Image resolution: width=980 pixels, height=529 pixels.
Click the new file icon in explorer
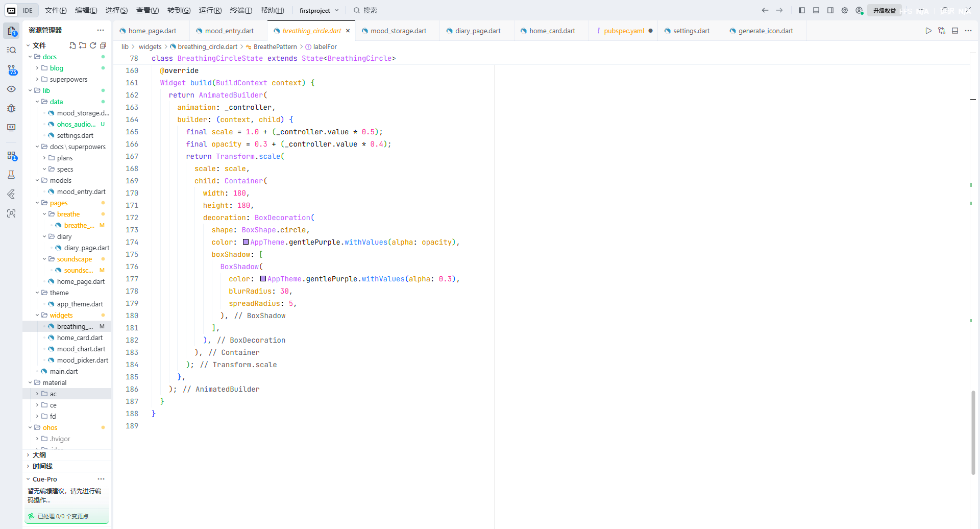click(72, 45)
